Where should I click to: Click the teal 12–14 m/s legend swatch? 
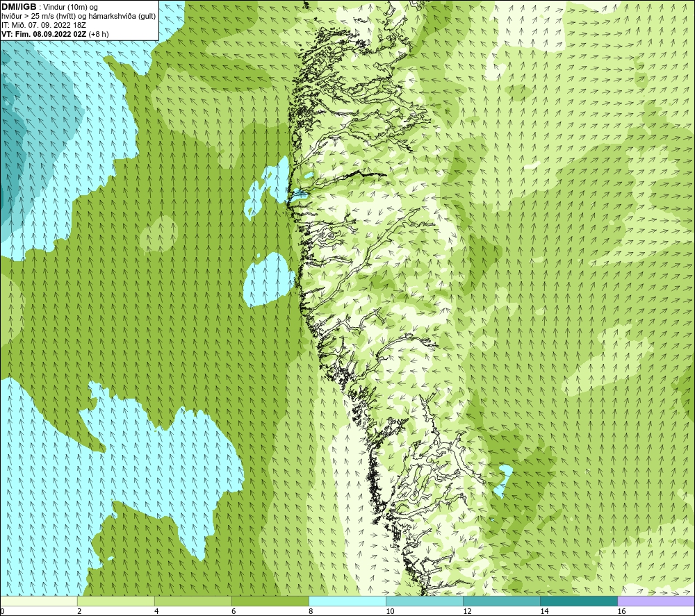click(x=501, y=601)
